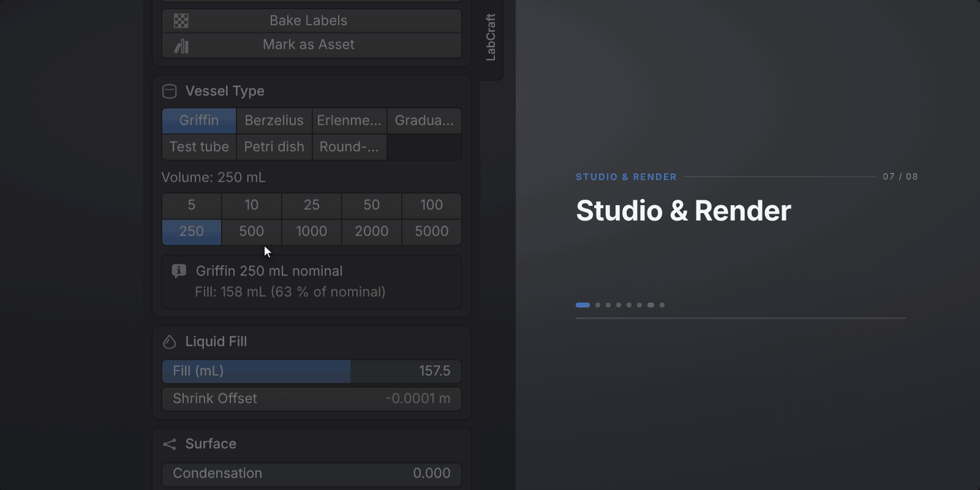
Task: Jump to the last slide dot
Action: (662, 305)
